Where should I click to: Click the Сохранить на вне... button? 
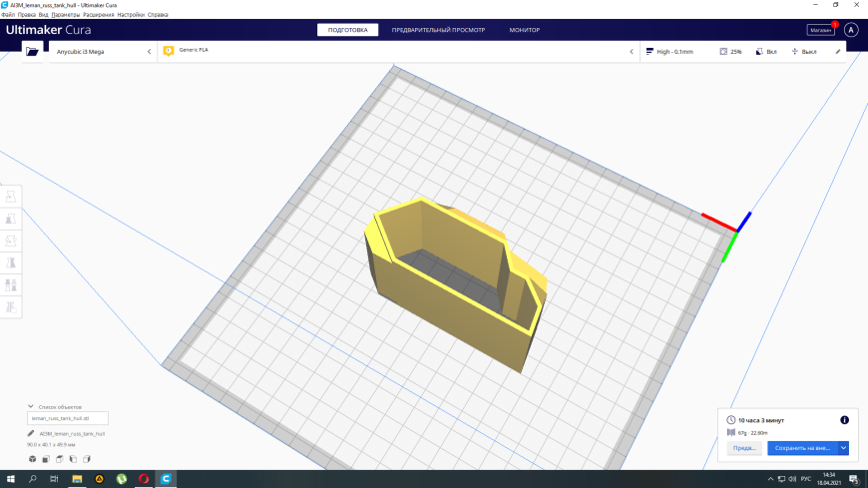[803, 448]
